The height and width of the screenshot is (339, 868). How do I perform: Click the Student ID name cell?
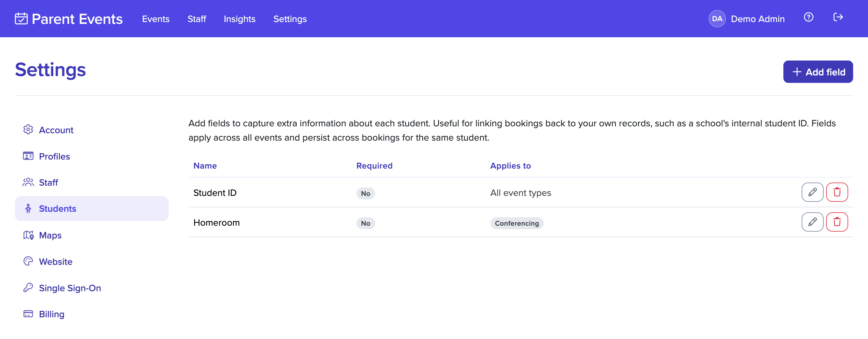pos(215,192)
